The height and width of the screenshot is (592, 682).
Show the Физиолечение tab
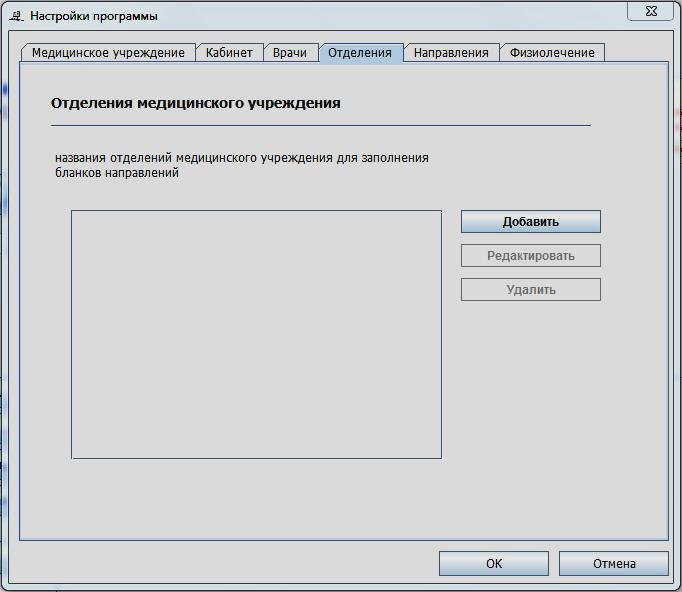pos(552,53)
